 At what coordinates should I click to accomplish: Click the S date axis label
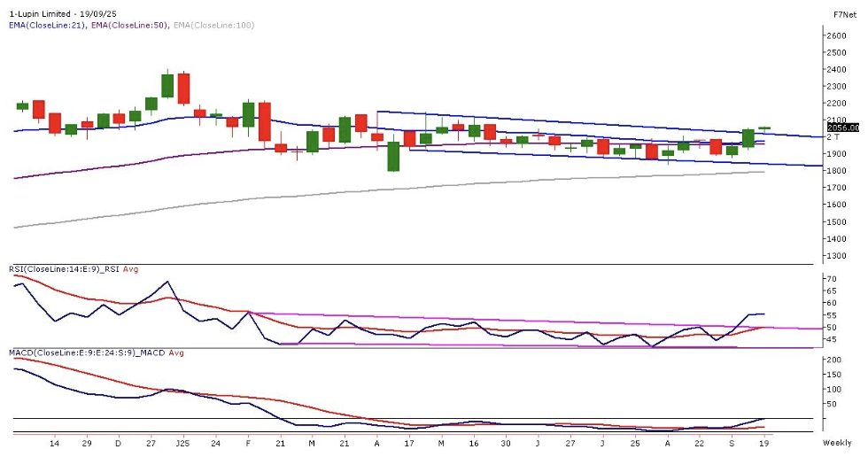tap(732, 444)
